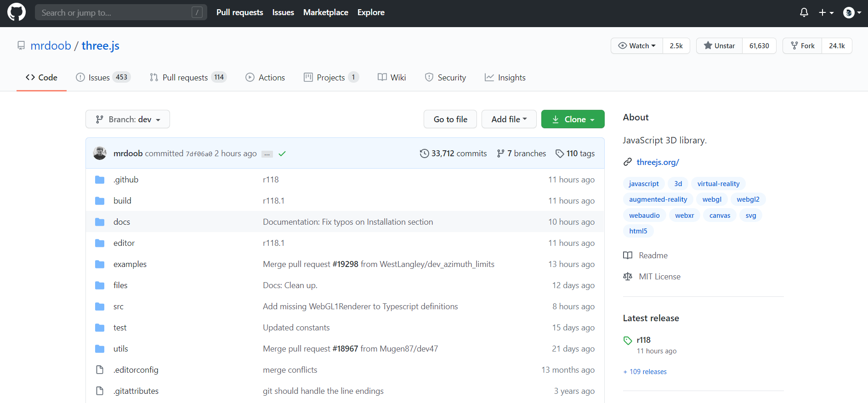868x403 pixels.
Task: Click mrdoob's commit avatar
Action: [100, 153]
